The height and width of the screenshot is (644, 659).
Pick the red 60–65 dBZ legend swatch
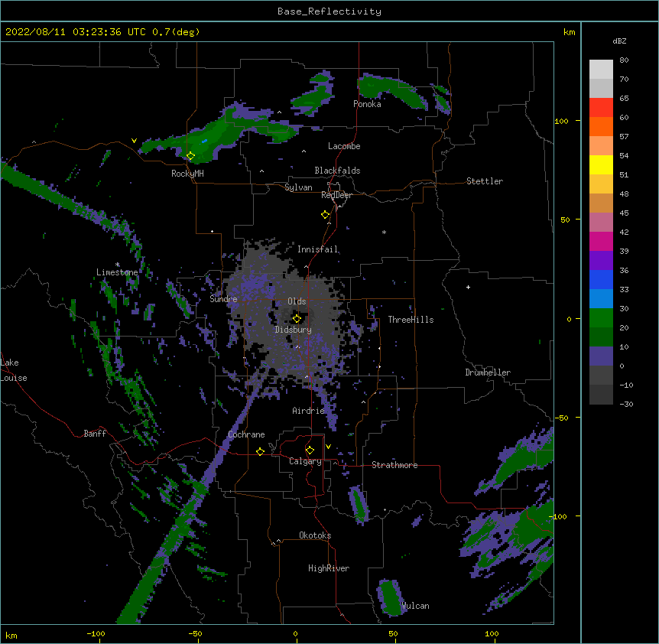[601, 108]
